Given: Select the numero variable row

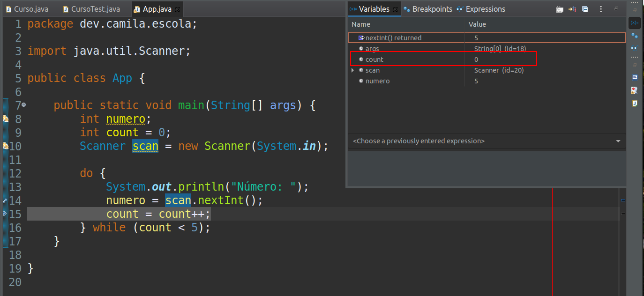Looking at the screenshot, I should click(487, 81).
